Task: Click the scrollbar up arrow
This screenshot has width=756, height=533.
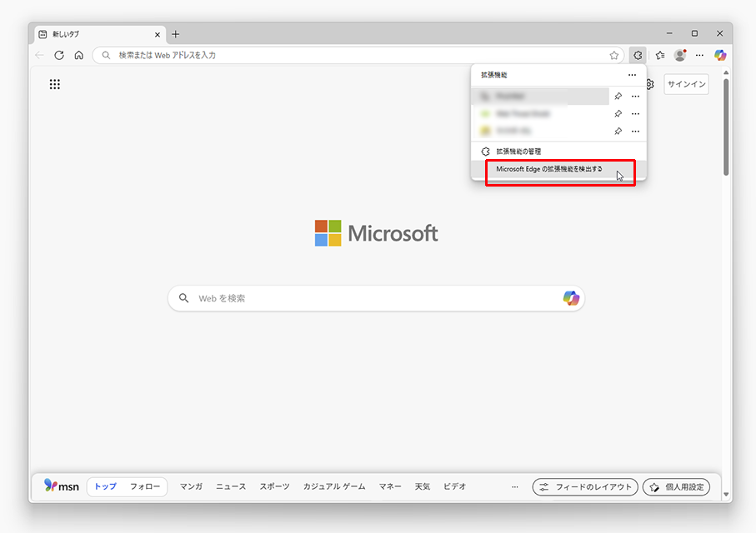Action: point(726,72)
